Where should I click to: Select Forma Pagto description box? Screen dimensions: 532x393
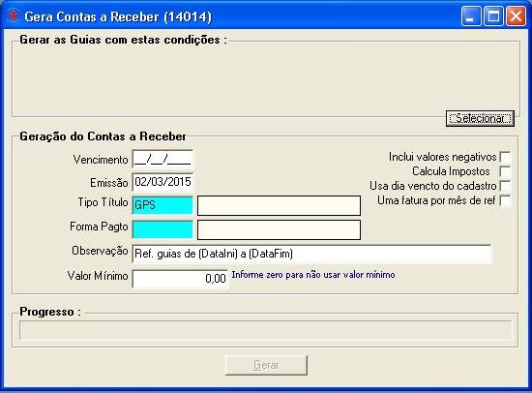click(279, 230)
